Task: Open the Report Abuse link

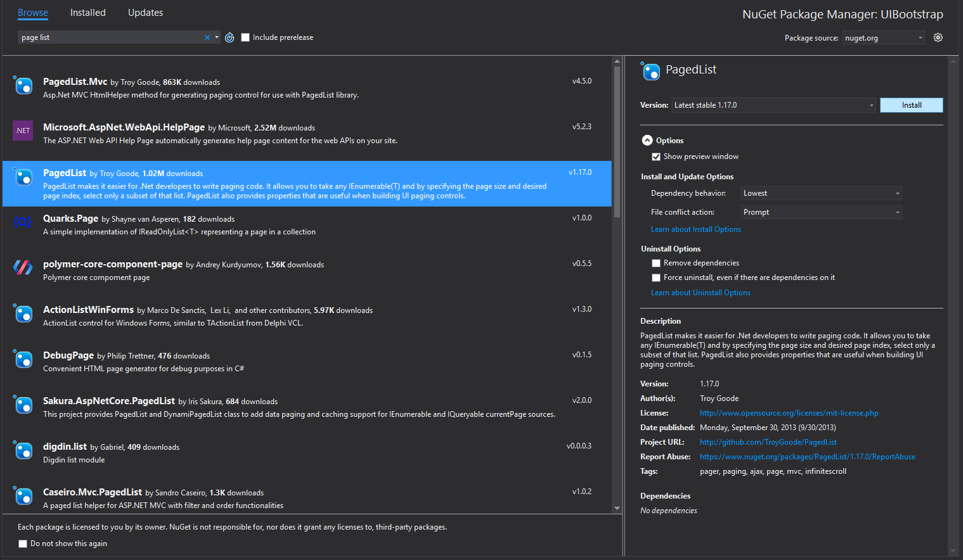Action: pyautogui.click(x=807, y=457)
